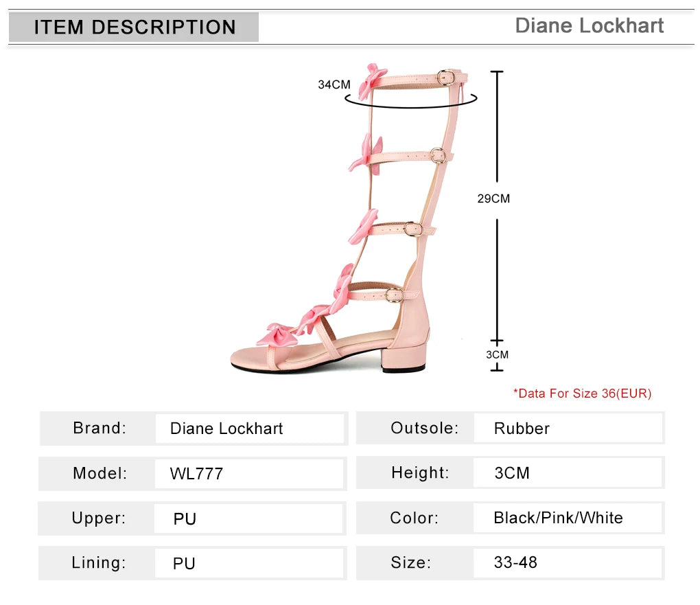
Task: Click the ITEM DESCRIPTION header
Action: 135,27
